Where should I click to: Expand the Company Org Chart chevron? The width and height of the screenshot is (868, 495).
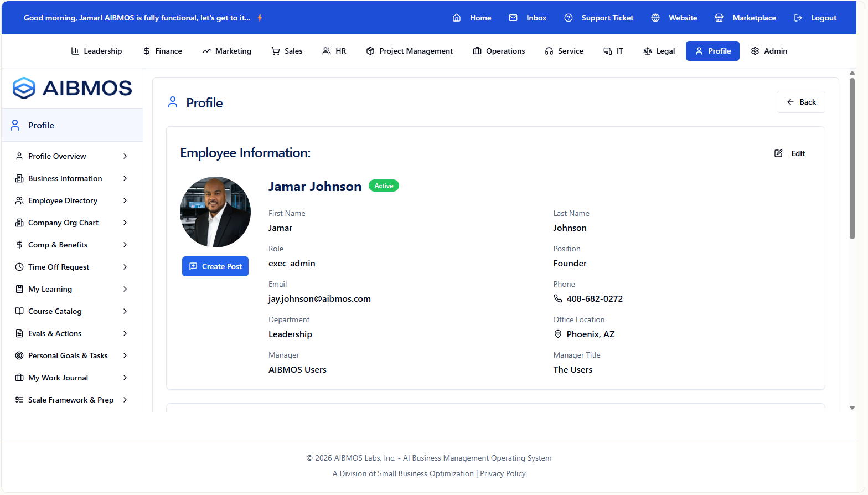[125, 223]
